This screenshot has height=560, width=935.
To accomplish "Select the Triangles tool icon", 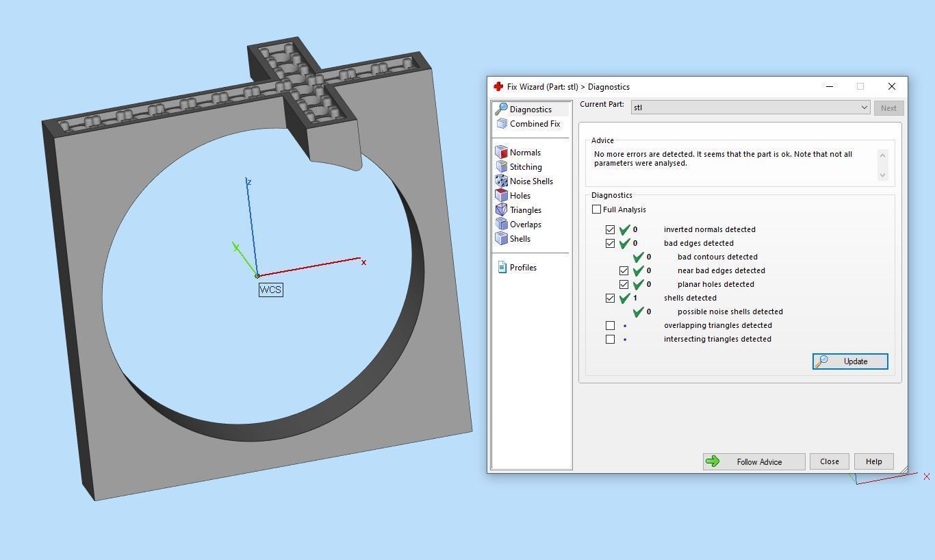I will [502, 210].
